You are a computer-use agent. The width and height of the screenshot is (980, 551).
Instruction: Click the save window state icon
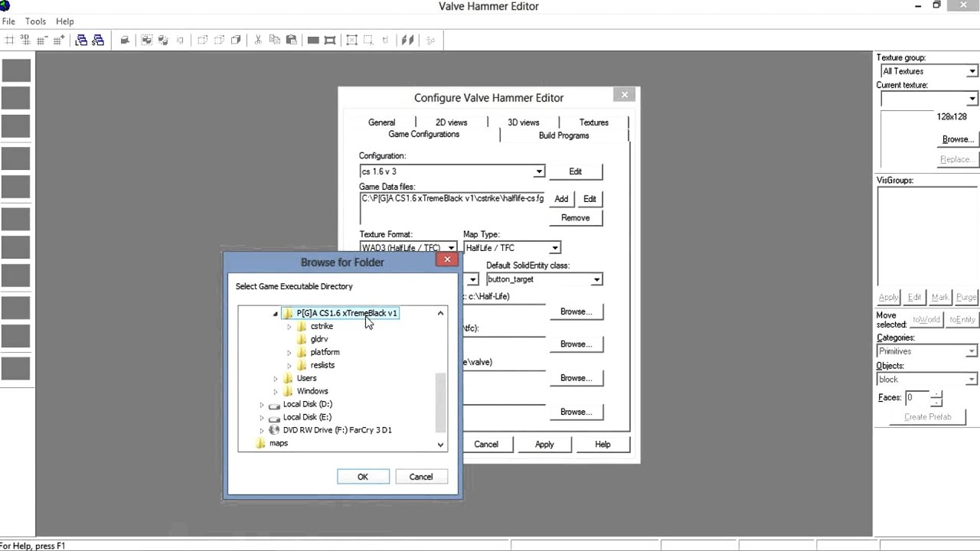pyautogui.click(x=98, y=40)
